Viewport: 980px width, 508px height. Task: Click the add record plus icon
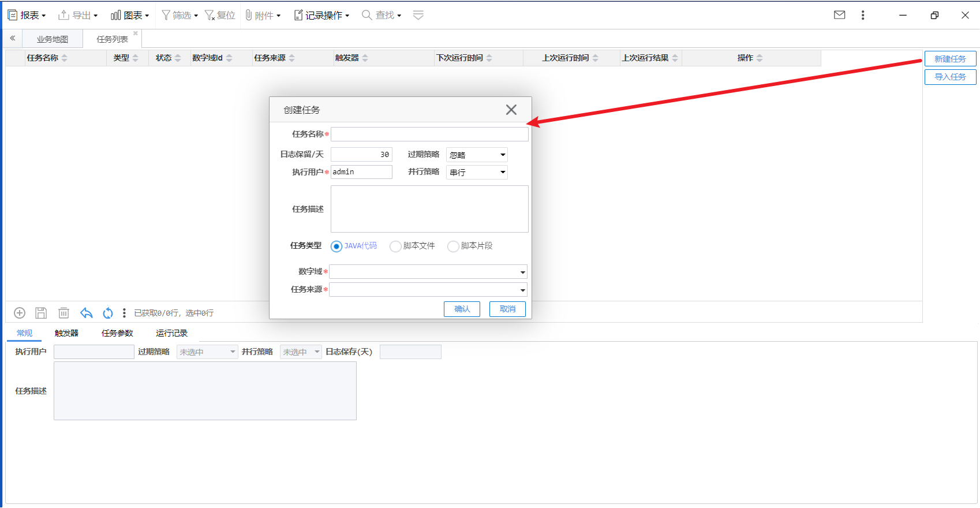click(x=20, y=313)
